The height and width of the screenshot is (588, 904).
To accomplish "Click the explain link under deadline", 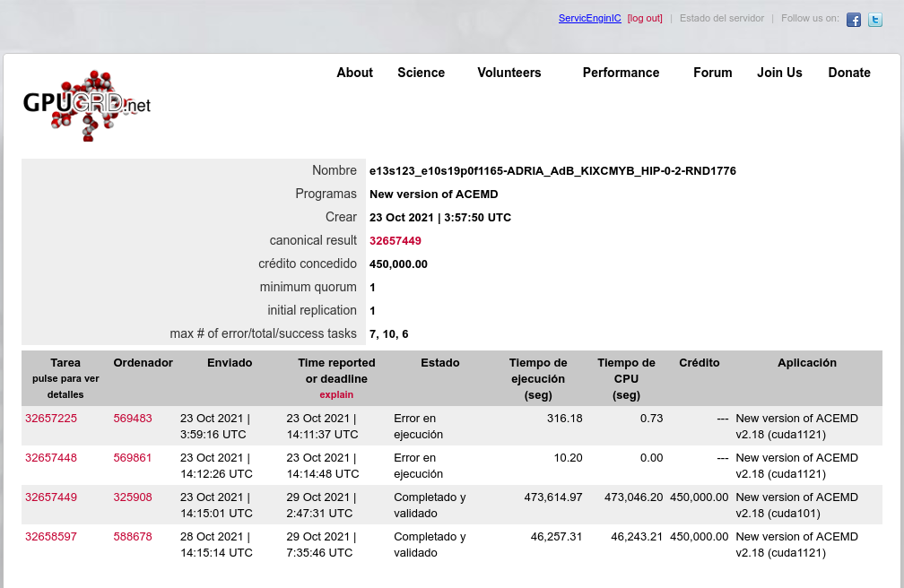I will pyautogui.click(x=336, y=395).
